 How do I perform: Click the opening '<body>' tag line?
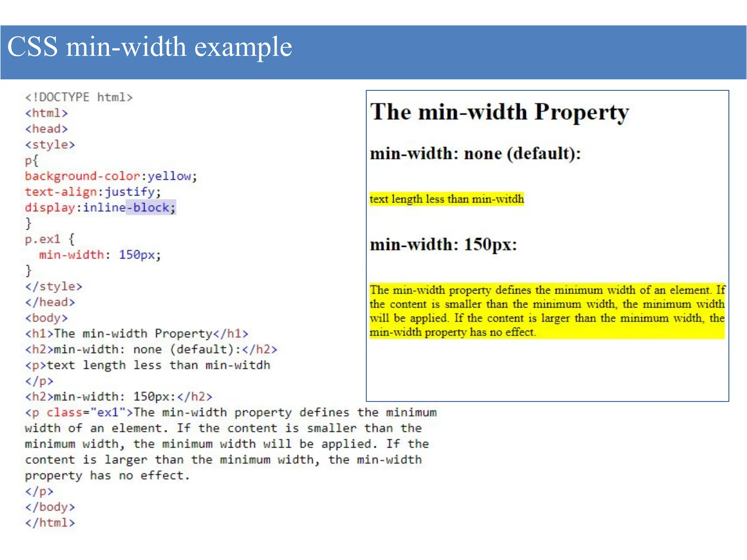(46, 318)
